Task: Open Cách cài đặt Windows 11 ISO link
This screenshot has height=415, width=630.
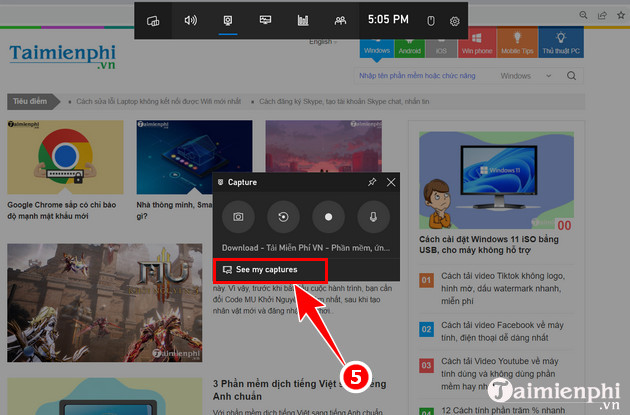Action: tap(489, 245)
